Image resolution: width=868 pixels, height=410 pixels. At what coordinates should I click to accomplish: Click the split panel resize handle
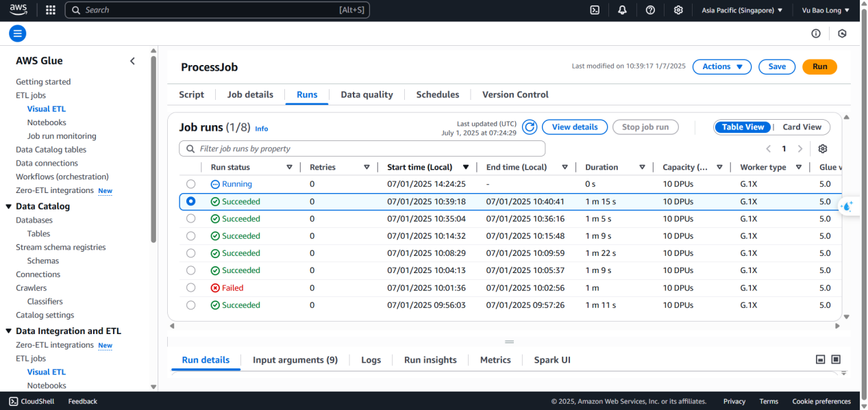509,342
